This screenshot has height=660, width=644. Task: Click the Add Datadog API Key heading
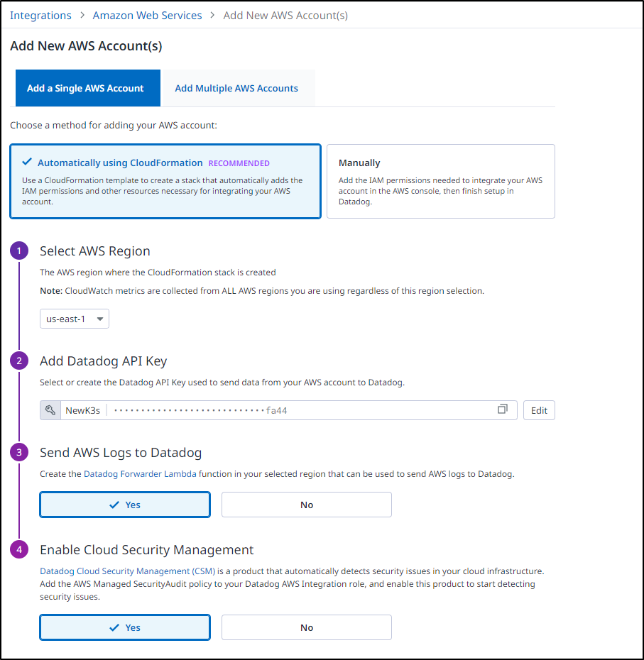tap(104, 361)
